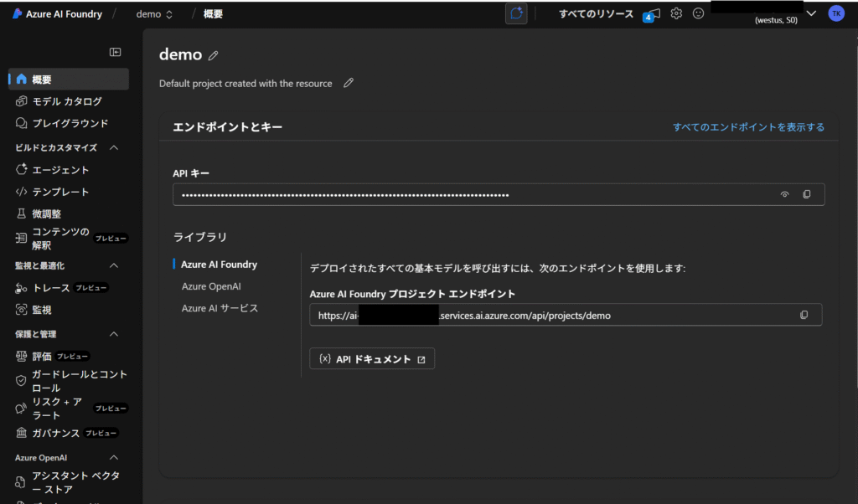858x504 pixels.
Task: Open announcements megaphone icon
Action: point(651,15)
